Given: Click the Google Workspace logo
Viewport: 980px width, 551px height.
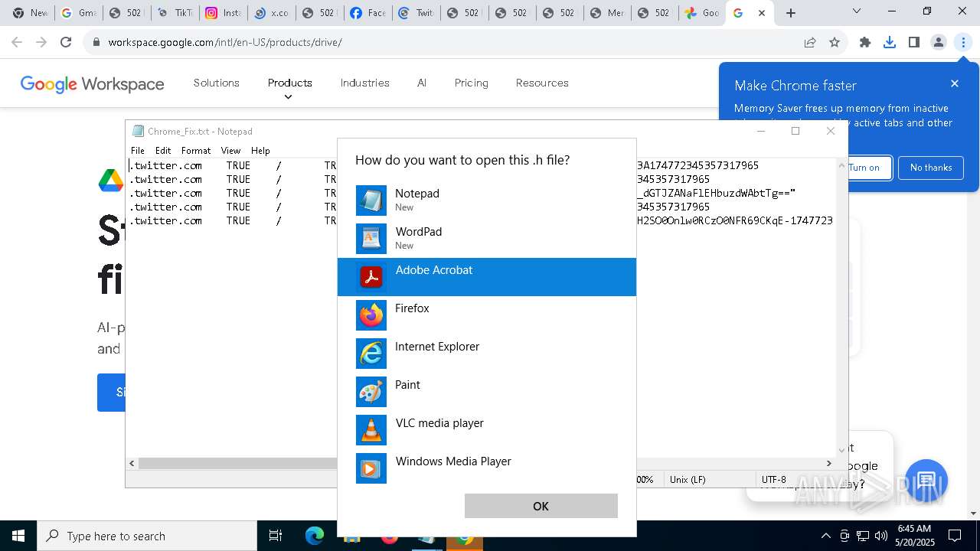Looking at the screenshot, I should coord(92,83).
